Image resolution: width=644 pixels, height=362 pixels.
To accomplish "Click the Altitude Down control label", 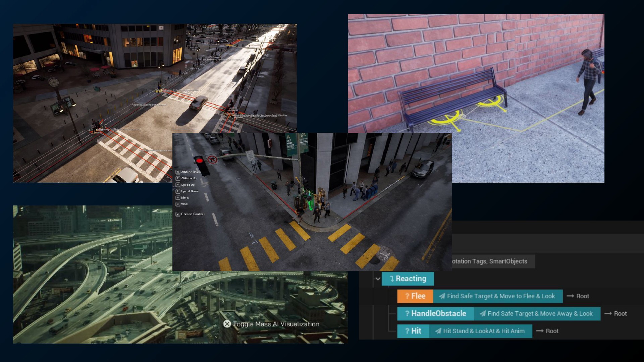I will point(191,172).
